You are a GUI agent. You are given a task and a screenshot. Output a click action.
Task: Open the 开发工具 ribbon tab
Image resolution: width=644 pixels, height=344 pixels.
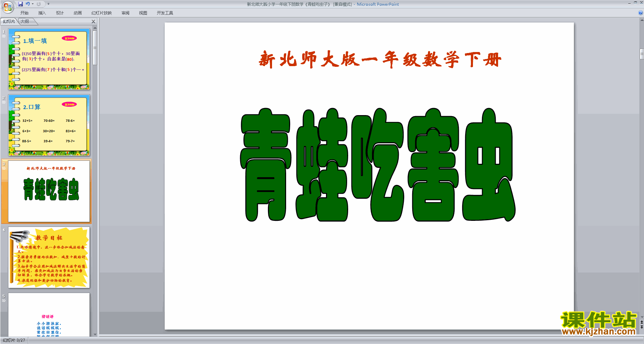point(165,13)
